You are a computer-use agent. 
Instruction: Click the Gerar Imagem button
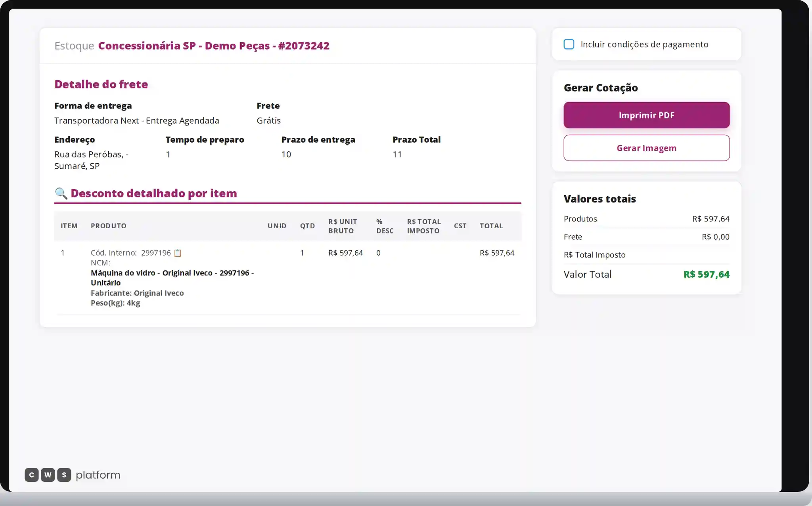(x=647, y=148)
